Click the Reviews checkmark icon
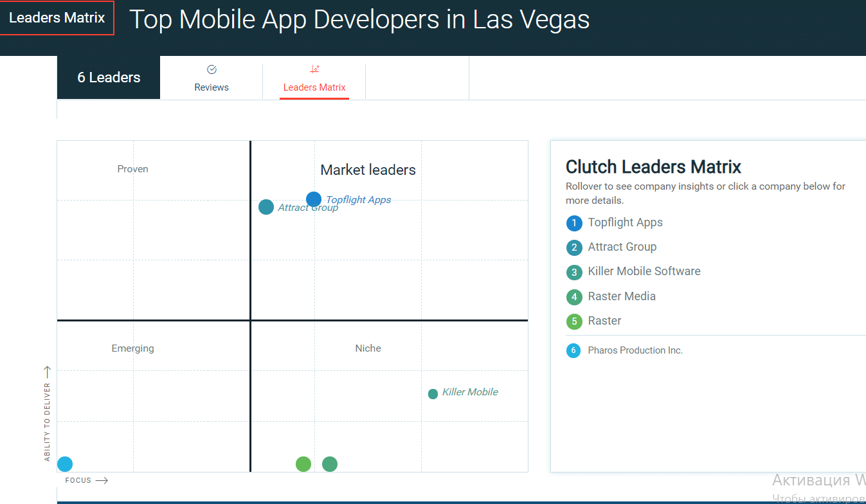Viewport: 866px width, 504px height. (x=212, y=69)
